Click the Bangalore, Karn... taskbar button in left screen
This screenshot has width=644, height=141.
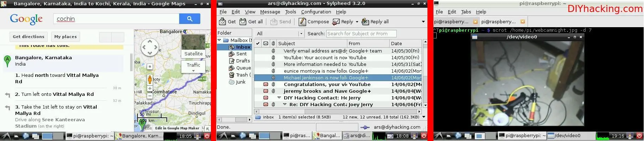139,136
